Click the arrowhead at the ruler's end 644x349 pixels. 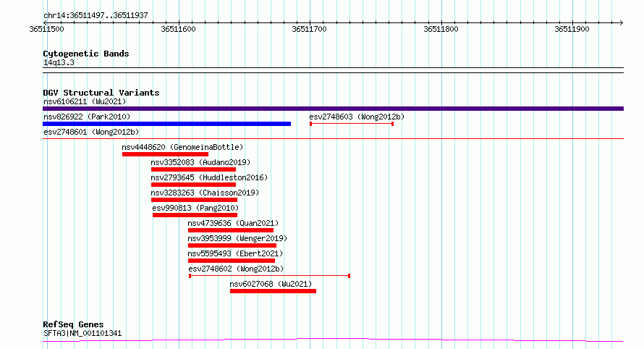[622, 22]
